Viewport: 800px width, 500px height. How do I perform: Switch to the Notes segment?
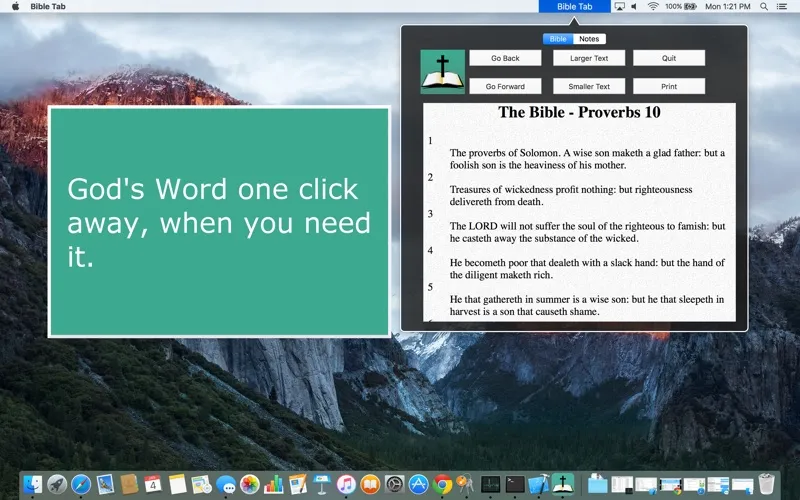click(x=589, y=39)
